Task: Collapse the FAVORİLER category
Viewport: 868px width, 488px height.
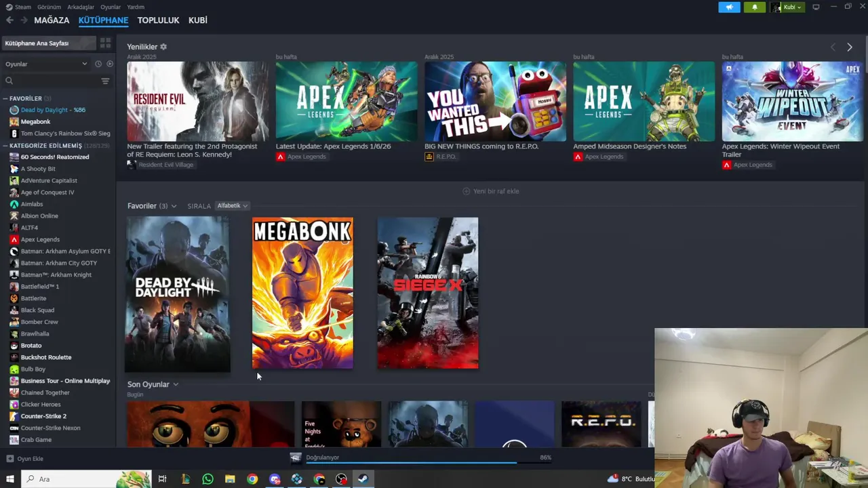Action: click(x=6, y=99)
